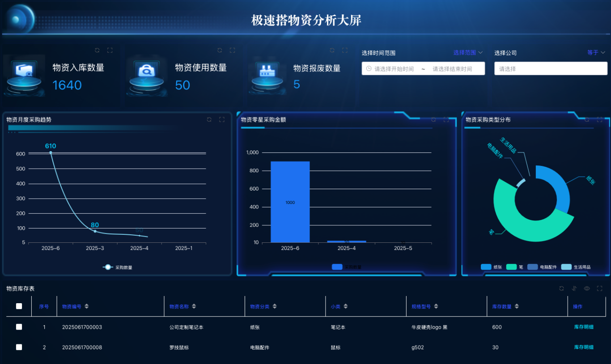Viewport: 611px width, 364px height.
Task: Sort the table by 物资名称
Action: tap(194, 306)
